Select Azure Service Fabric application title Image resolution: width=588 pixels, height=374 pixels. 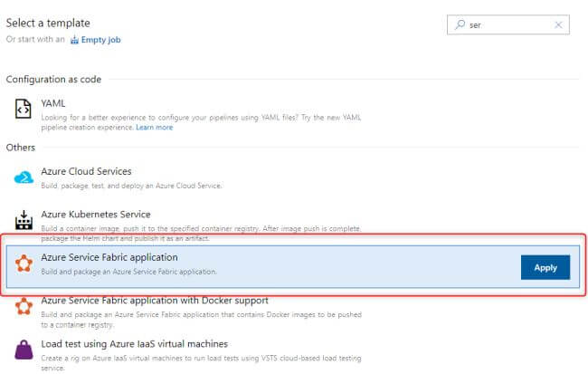[109, 257]
